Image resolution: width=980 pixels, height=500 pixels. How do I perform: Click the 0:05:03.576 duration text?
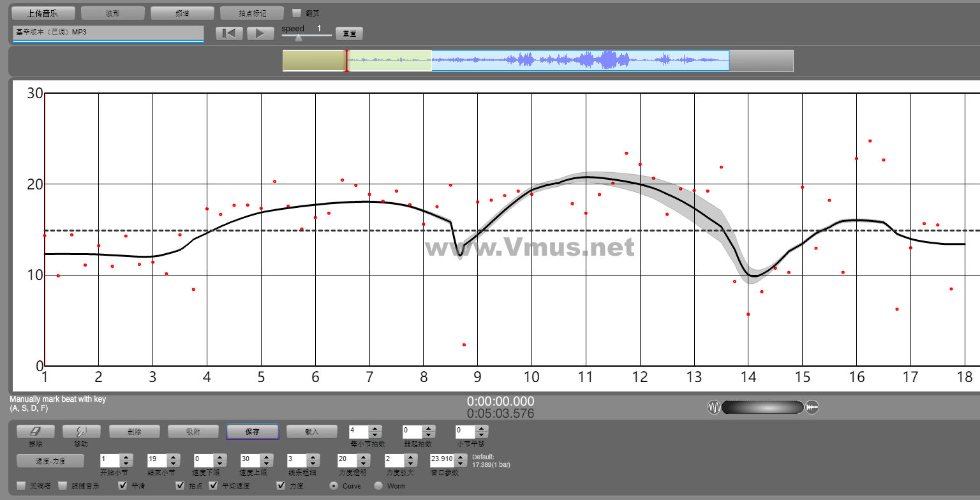(x=501, y=413)
